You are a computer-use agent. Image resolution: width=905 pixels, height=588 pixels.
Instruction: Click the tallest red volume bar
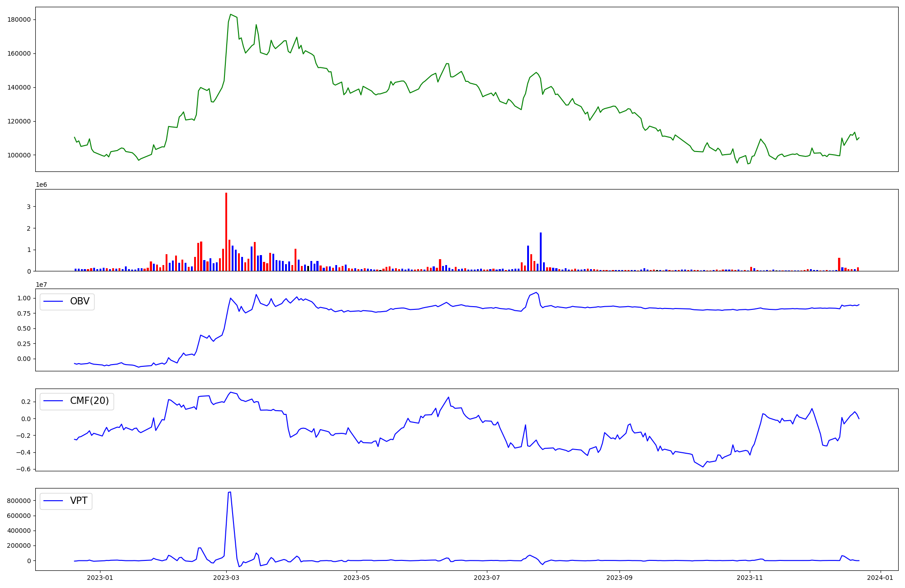(226, 232)
